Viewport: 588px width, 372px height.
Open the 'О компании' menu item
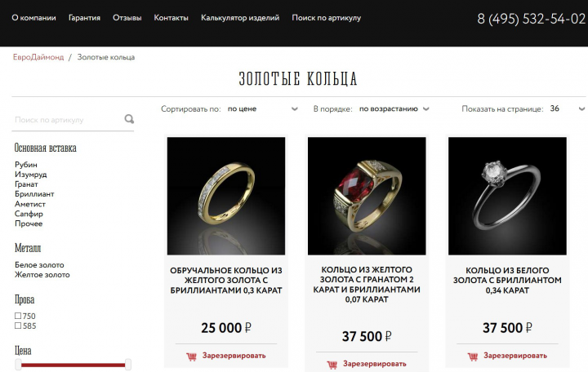coord(33,18)
